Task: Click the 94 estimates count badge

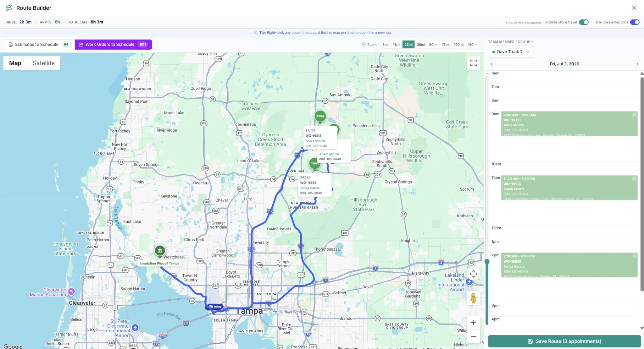Action: click(66, 44)
